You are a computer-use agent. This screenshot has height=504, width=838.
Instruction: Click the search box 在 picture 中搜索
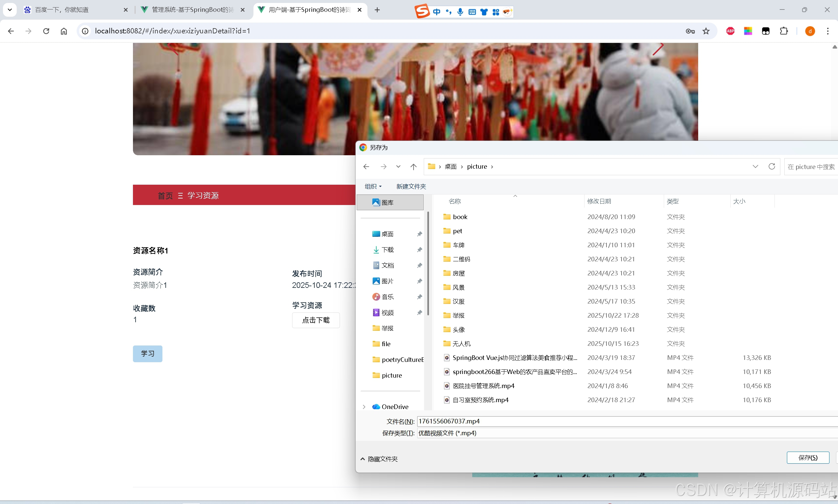pyautogui.click(x=811, y=167)
